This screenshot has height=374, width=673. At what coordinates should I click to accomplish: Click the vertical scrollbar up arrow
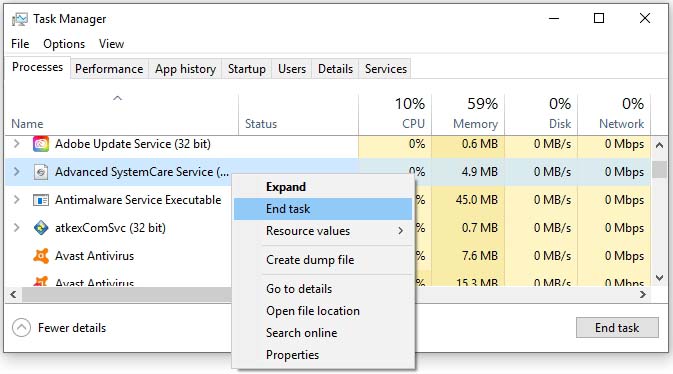[659, 146]
